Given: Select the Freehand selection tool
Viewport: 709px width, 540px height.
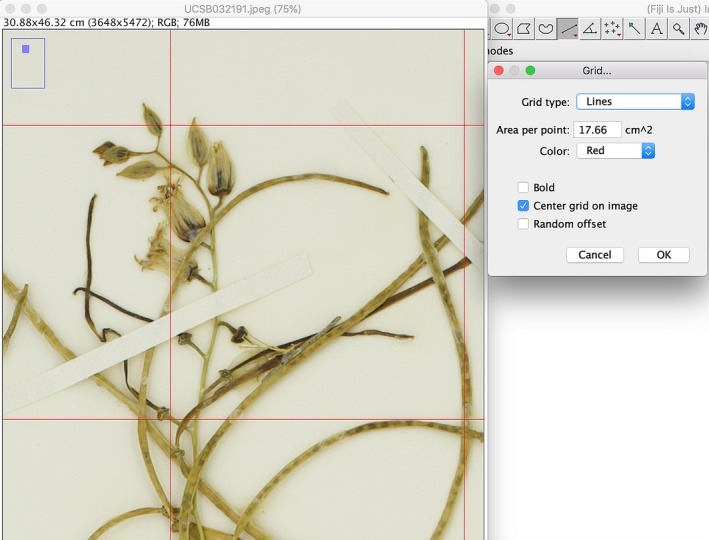Looking at the screenshot, I should click(546, 29).
